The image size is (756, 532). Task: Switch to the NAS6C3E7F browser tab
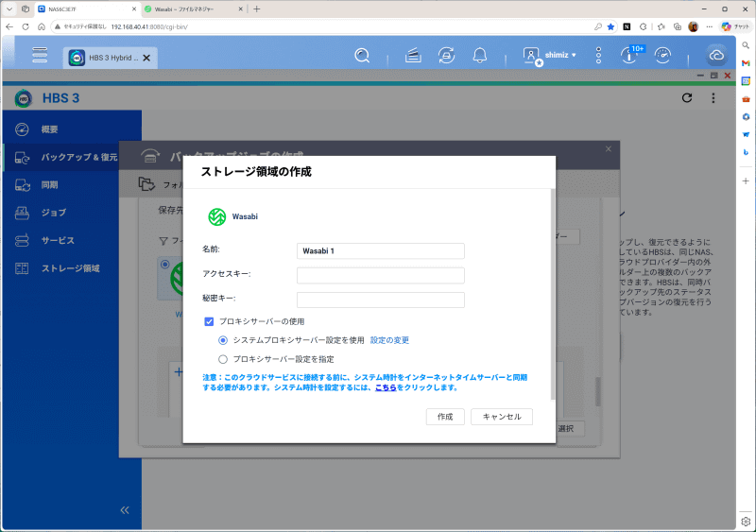(x=87, y=9)
